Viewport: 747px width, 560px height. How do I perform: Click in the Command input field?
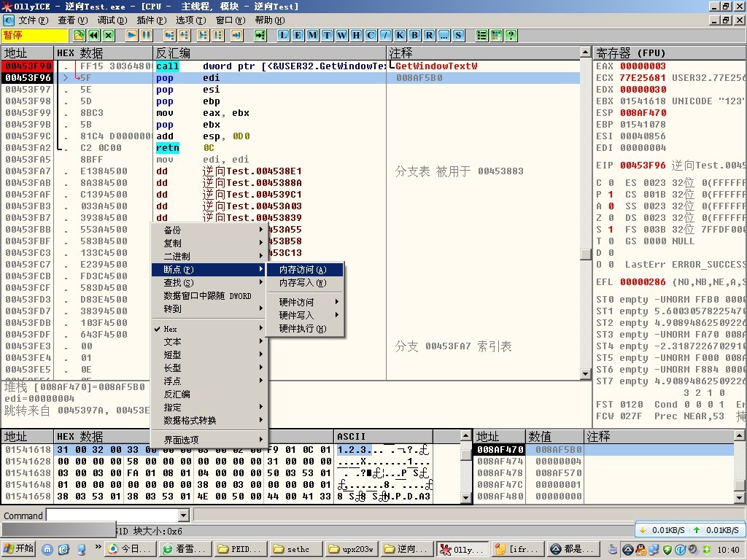[112, 516]
